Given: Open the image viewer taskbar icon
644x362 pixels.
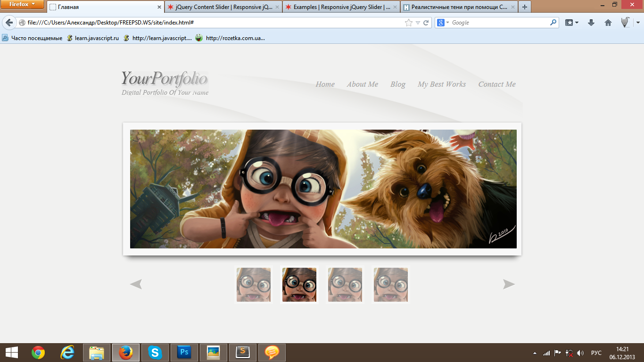Looking at the screenshot, I should coord(214,353).
